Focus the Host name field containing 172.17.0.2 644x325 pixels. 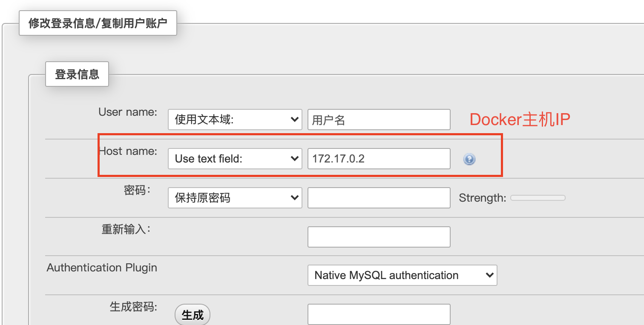379,159
